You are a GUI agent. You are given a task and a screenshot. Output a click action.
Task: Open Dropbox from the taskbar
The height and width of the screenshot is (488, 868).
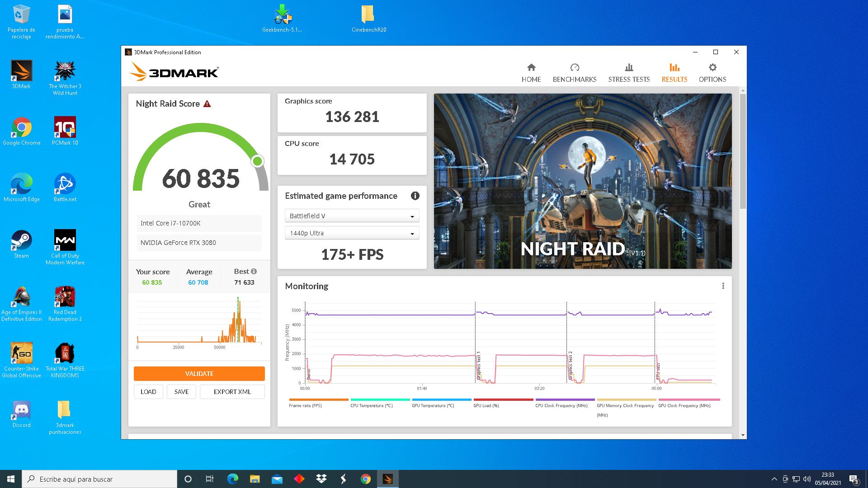pyautogui.click(x=321, y=479)
